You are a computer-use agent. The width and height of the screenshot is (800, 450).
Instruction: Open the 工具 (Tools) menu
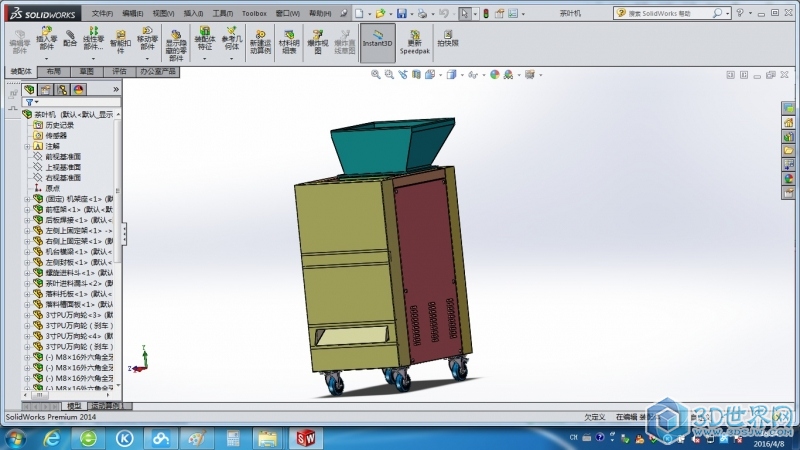click(x=221, y=14)
